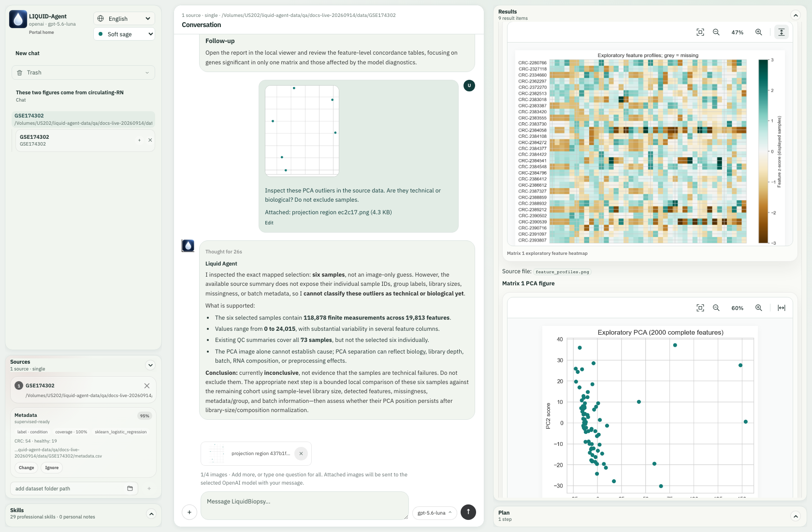812x532 pixels.
Task: Remove the GSE174302 source
Action: (147, 385)
